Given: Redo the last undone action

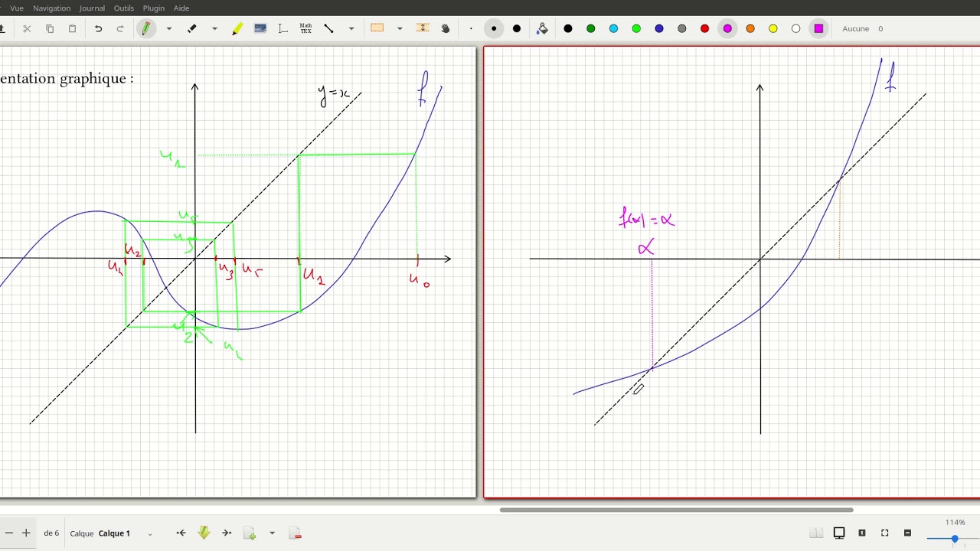Looking at the screenshot, I should 120,28.
